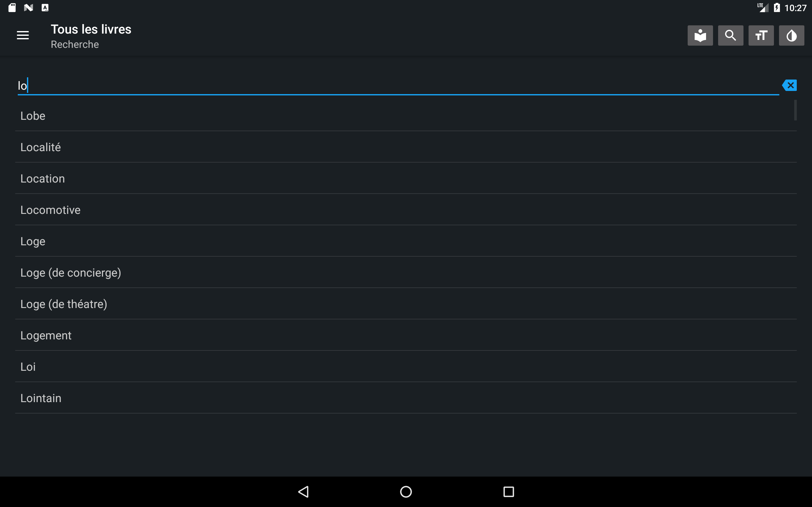The width and height of the screenshot is (812, 507).
Task: Select 'Loge (de théatre)' result
Action: click(x=406, y=304)
